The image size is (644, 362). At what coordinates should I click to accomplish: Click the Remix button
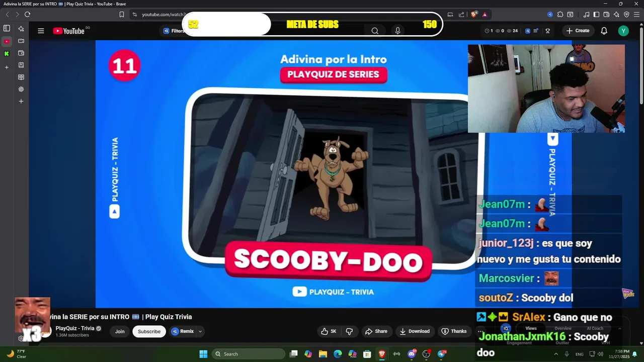(x=183, y=331)
